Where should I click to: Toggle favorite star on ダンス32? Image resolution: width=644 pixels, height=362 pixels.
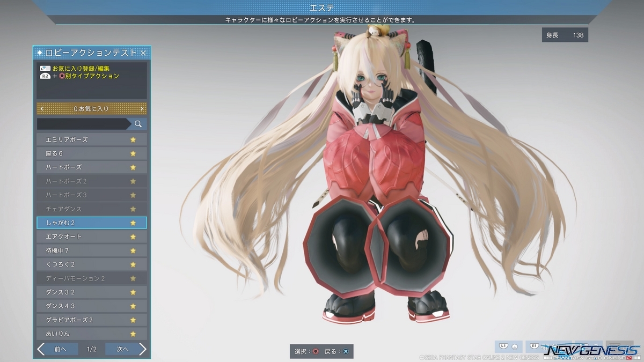click(133, 292)
